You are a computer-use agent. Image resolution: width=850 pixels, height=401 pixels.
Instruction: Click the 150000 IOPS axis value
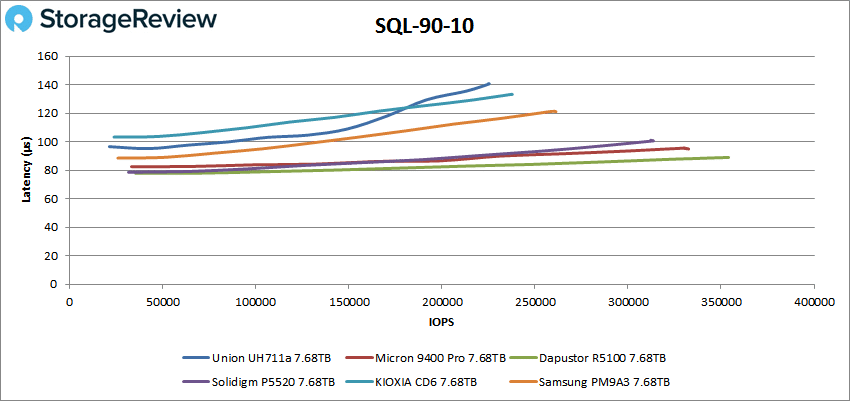[x=349, y=301]
